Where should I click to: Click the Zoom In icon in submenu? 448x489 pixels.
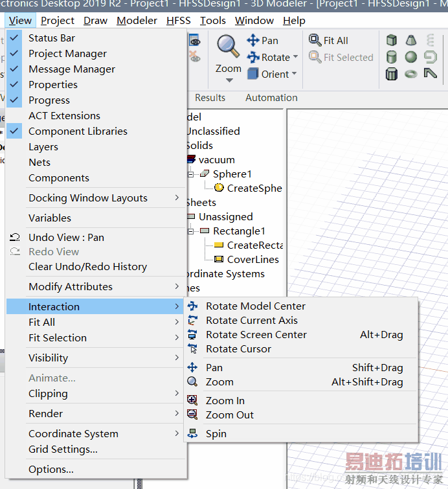(192, 400)
